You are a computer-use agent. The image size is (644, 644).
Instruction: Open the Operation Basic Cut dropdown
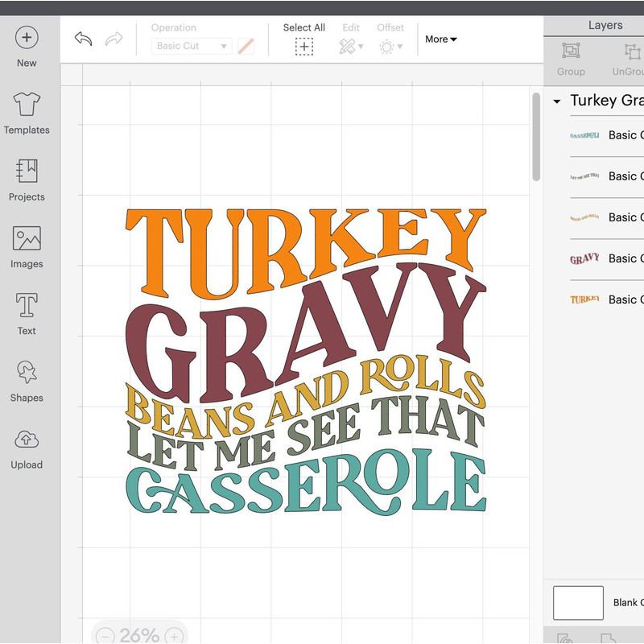(x=192, y=47)
